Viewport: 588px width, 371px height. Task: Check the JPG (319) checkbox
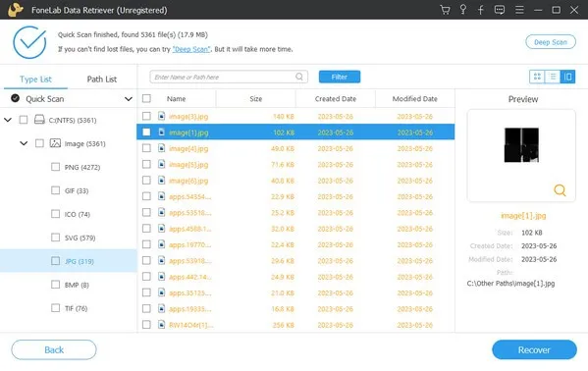click(55, 261)
